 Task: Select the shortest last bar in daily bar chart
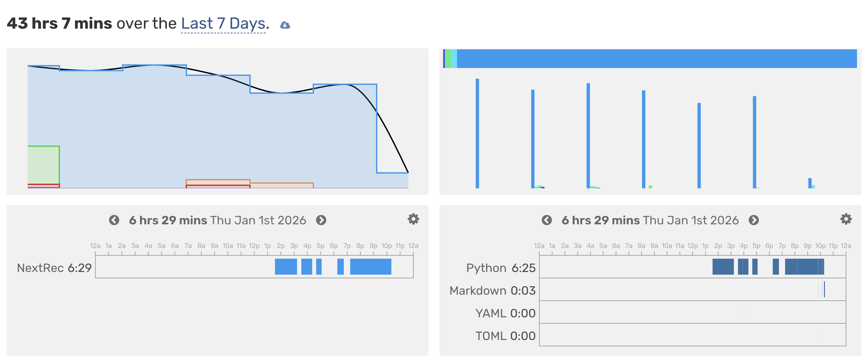tap(810, 183)
